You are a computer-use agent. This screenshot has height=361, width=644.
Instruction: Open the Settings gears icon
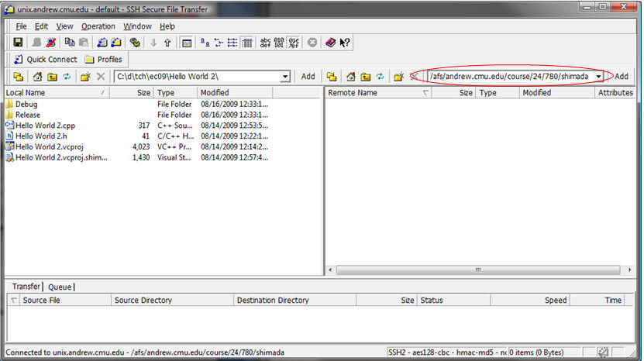click(135, 43)
